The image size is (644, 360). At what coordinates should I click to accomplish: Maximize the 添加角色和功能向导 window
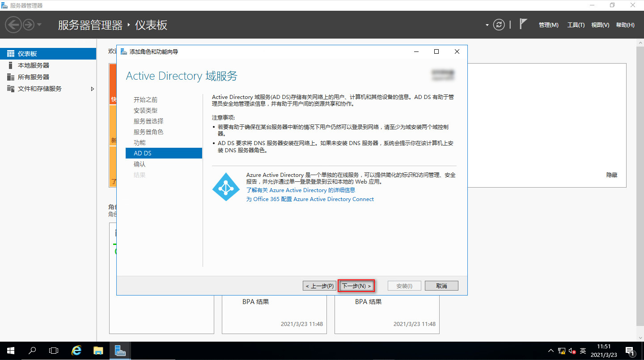[436, 51]
